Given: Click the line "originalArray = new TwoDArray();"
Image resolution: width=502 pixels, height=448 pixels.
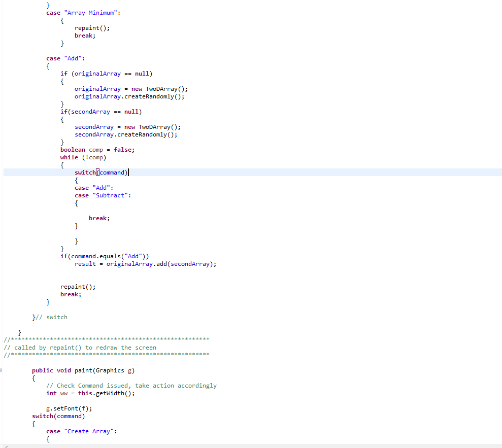Looking at the screenshot, I should point(131,89).
